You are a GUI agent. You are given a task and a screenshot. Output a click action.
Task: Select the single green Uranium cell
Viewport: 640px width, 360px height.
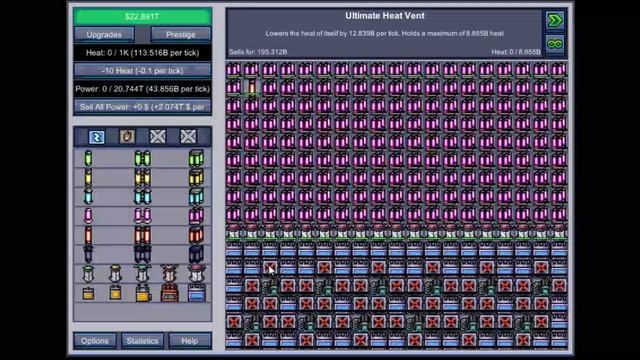[x=88, y=158]
